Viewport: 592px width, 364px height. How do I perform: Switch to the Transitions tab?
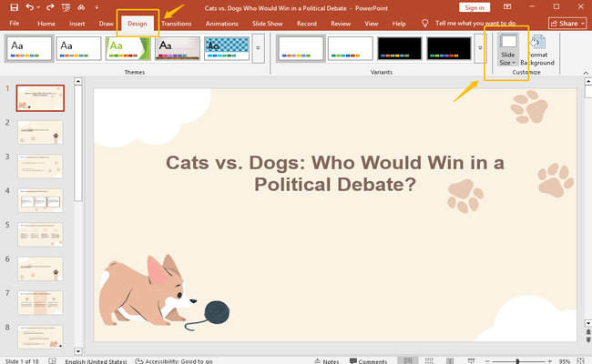pos(177,24)
